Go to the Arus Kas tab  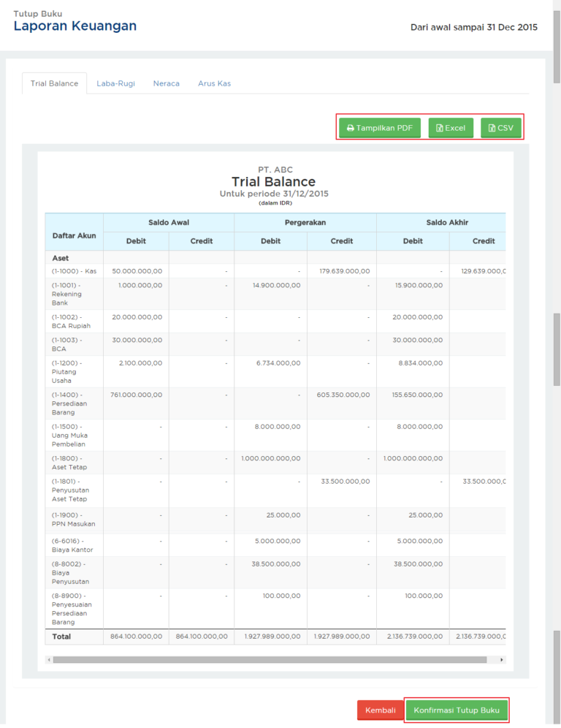214,83
